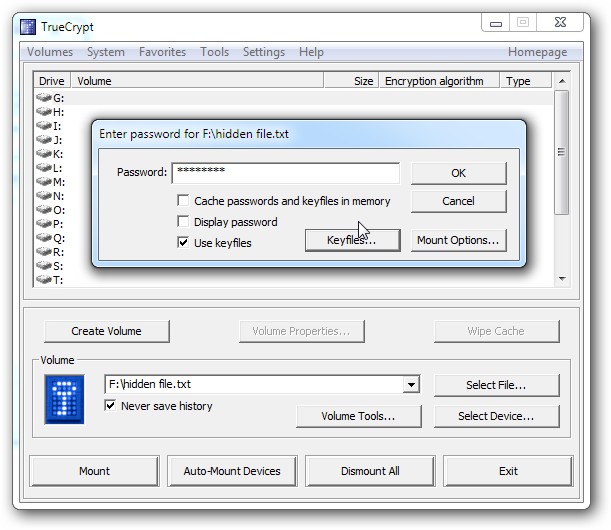The image size is (611, 530).
Task: Click into the Password input field
Action: click(x=286, y=173)
